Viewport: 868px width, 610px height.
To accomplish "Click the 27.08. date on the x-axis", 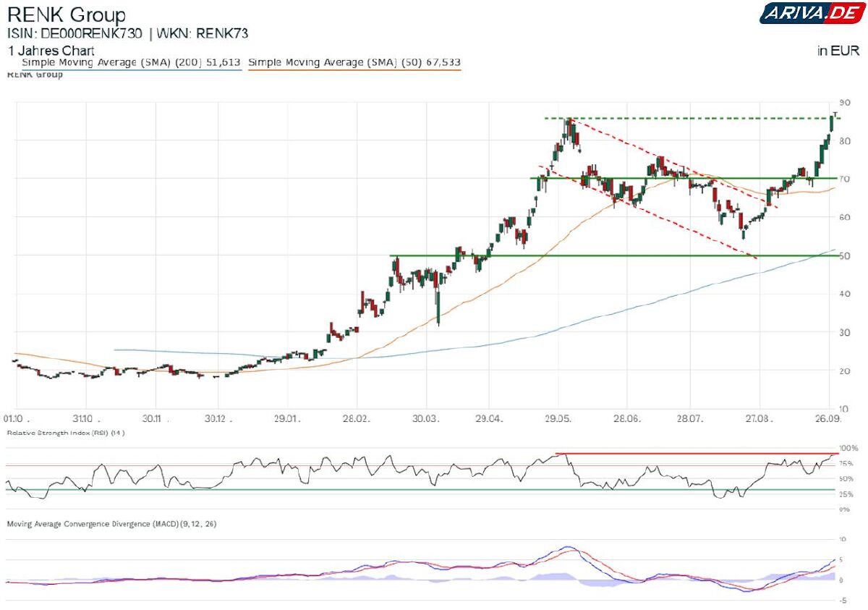I will [759, 418].
